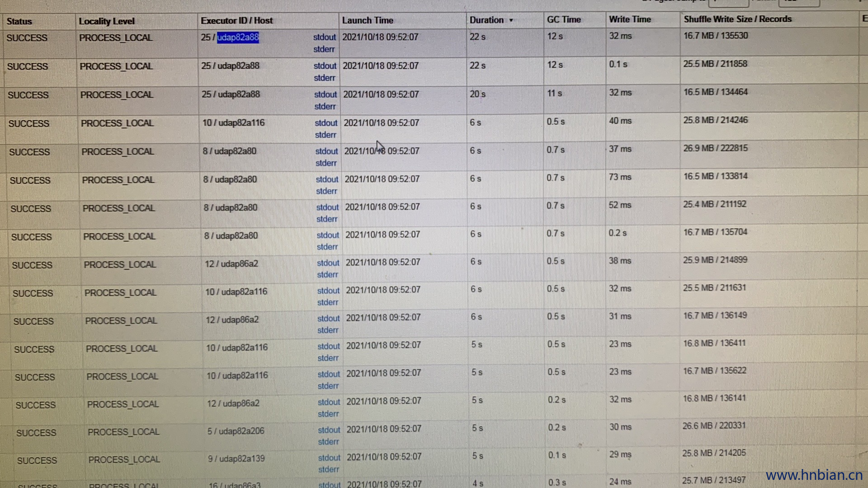The height and width of the screenshot is (488, 868).
Task: Sort tasks by Locality Level header
Action: [x=107, y=21]
